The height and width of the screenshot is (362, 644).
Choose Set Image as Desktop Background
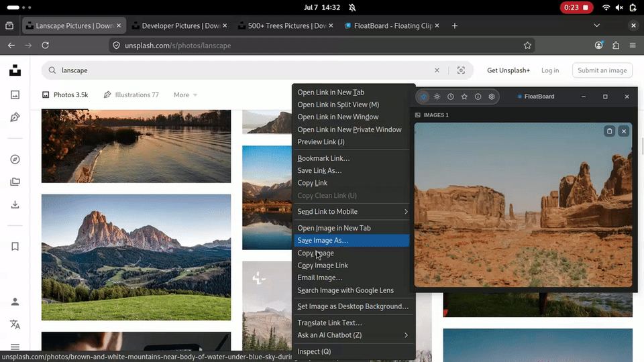pyautogui.click(x=352, y=306)
